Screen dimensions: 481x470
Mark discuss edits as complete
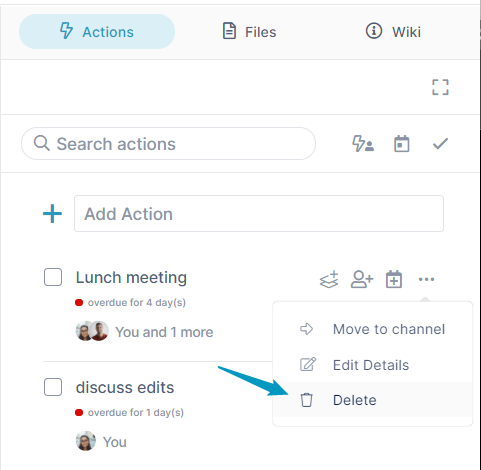53,387
